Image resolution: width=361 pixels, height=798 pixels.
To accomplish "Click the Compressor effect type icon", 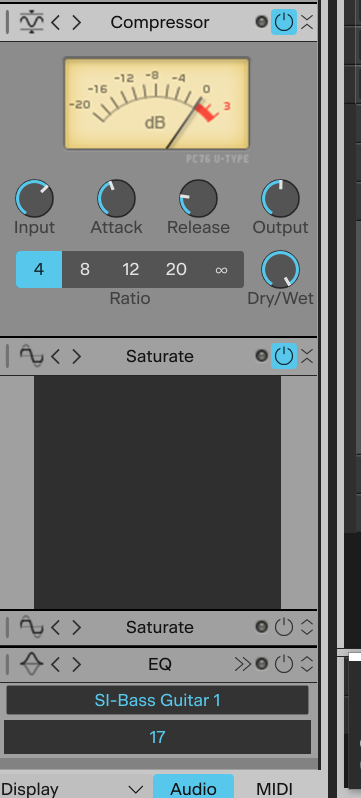I will point(31,22).
